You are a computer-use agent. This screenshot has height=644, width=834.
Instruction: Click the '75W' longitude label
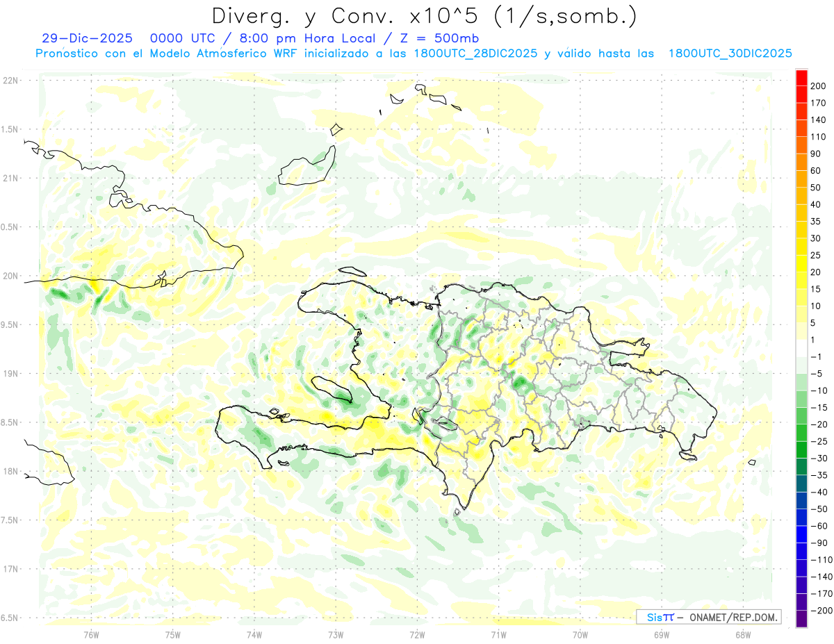tap(172, 634)
